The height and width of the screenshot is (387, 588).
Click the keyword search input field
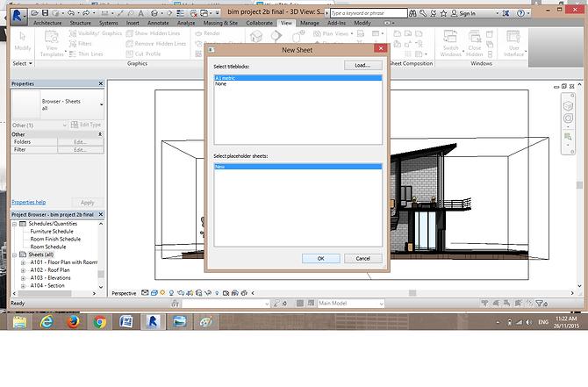tap(368, 13)
